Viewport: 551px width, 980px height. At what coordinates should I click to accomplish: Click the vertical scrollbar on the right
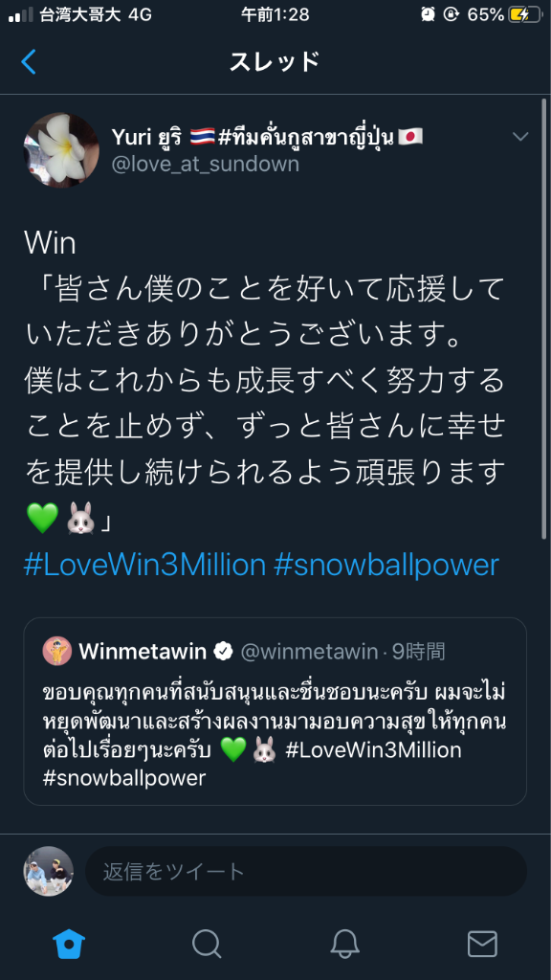pos(544,319)
